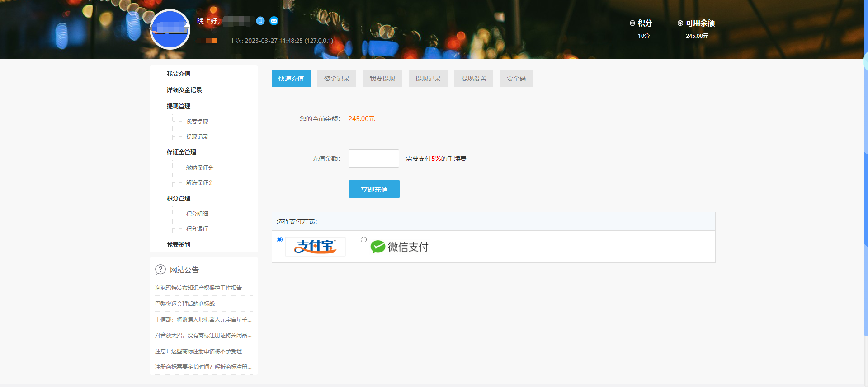
Task: Select the Alipay payment radio button
Action: pyautogui.click(x=279, y=240)
